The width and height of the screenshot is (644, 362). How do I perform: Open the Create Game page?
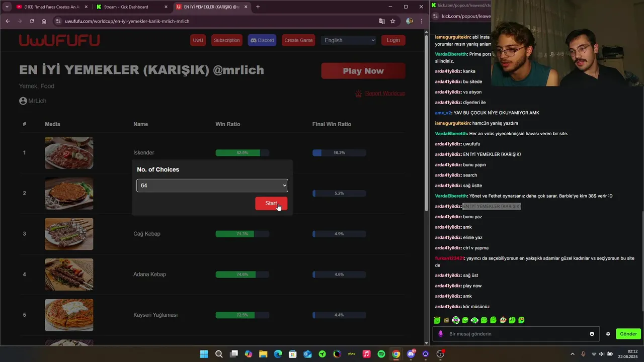(x=298, y=40)
